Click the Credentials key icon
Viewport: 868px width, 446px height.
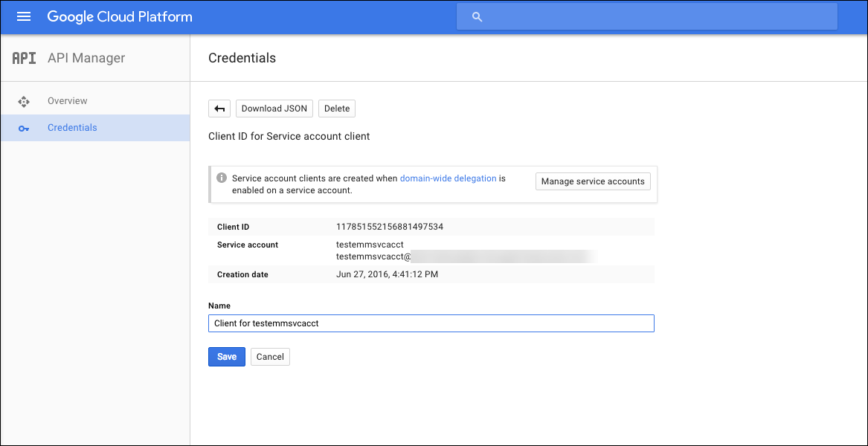point(24,128)
